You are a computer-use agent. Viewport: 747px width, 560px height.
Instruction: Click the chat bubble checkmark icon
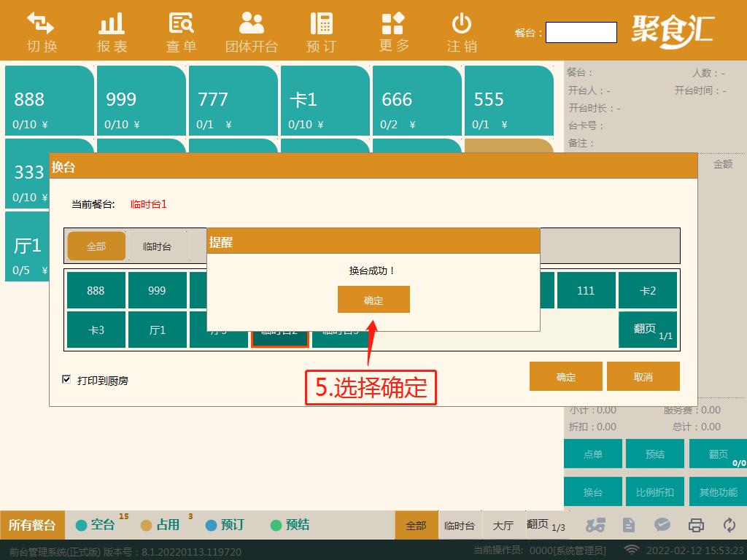(662, 525)
